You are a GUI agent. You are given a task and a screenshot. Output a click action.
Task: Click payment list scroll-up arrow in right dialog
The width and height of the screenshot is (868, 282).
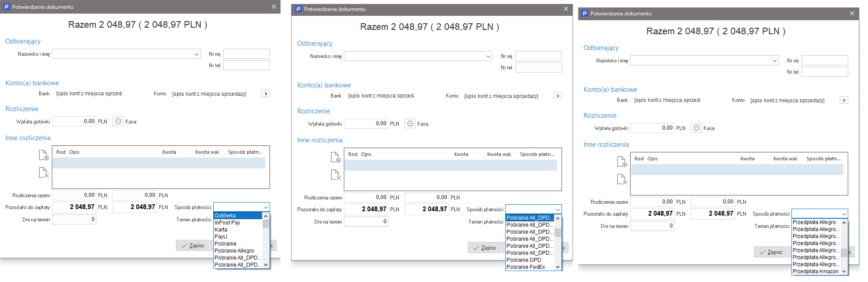tap(844, 222)
